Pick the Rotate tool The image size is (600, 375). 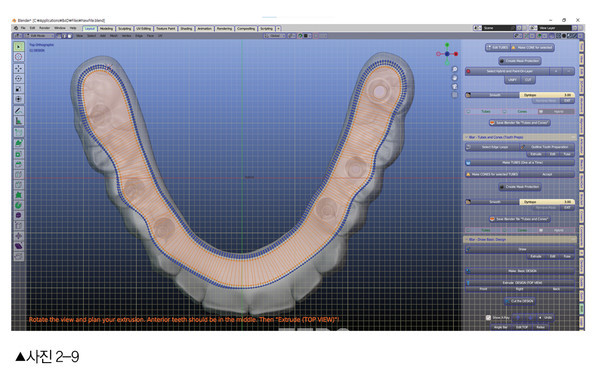18,78
